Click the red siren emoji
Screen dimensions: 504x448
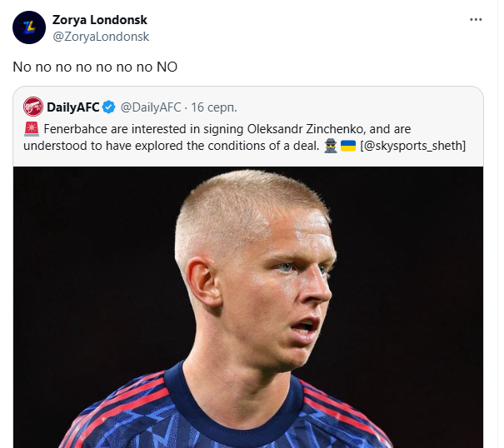coord(32,129)
